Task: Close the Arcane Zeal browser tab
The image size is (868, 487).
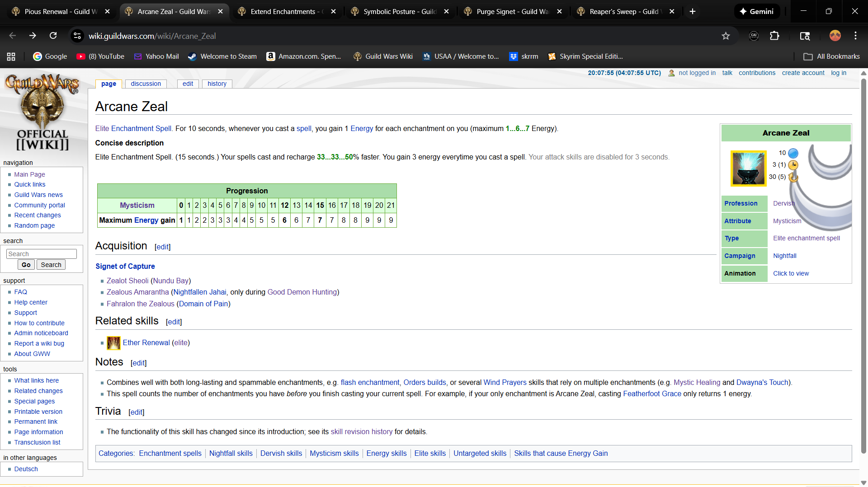Action: pos(220,11)
